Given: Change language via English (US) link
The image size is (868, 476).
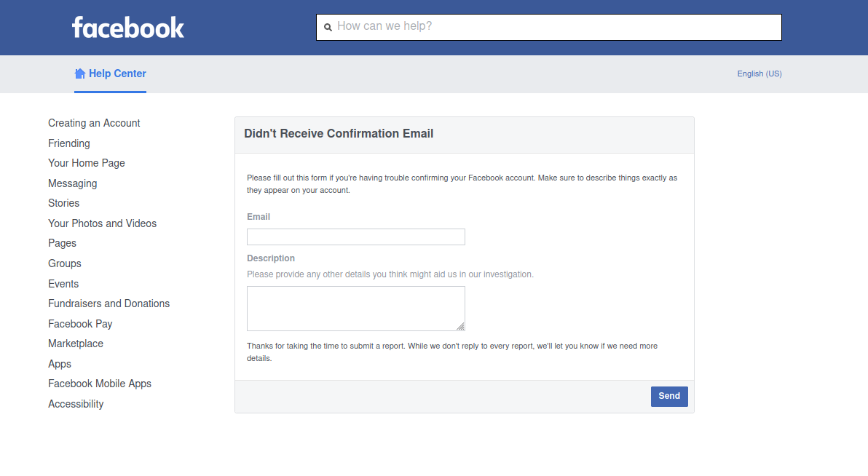Looking at the screenshot, I should [759, 74].
